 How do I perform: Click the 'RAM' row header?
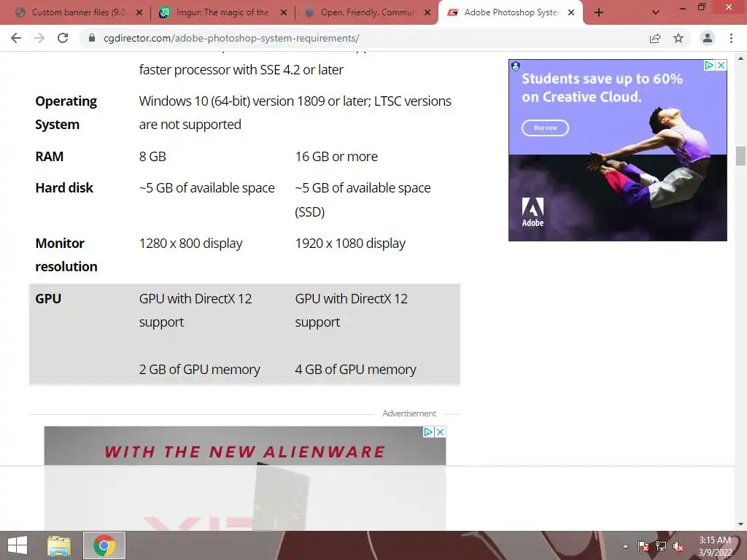pyautogui.click(x=49, y=157)
